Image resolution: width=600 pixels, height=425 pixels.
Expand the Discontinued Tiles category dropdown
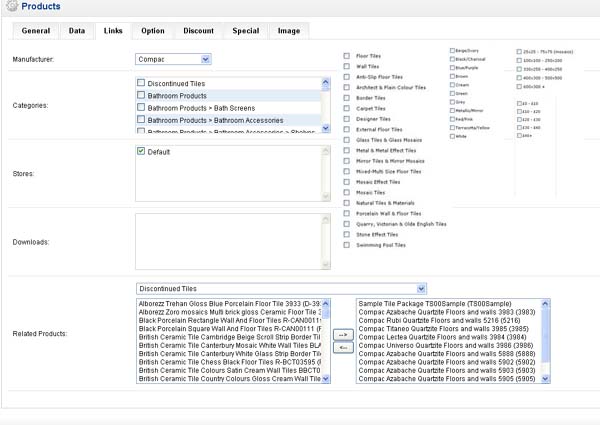click(x=281, y=289)
